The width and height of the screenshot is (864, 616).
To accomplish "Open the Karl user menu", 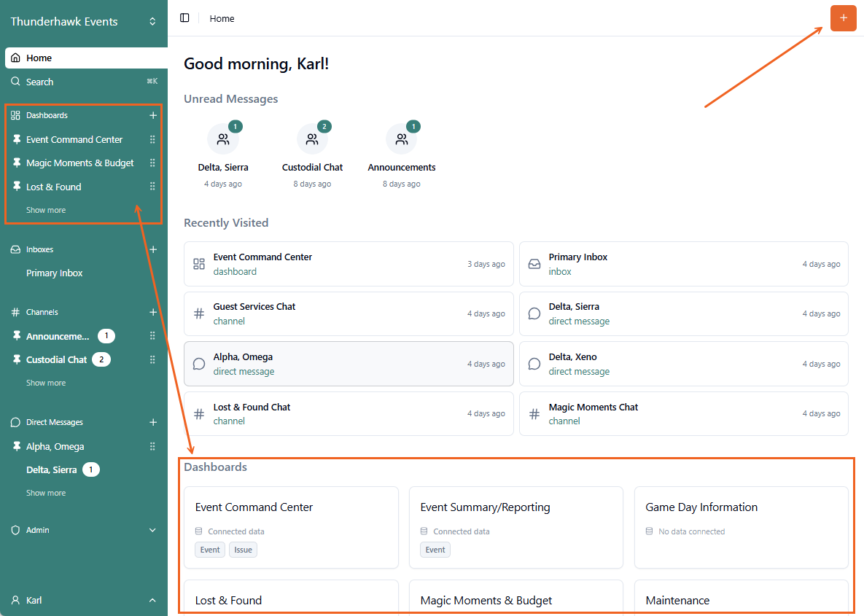I will [x=83, y=600].
